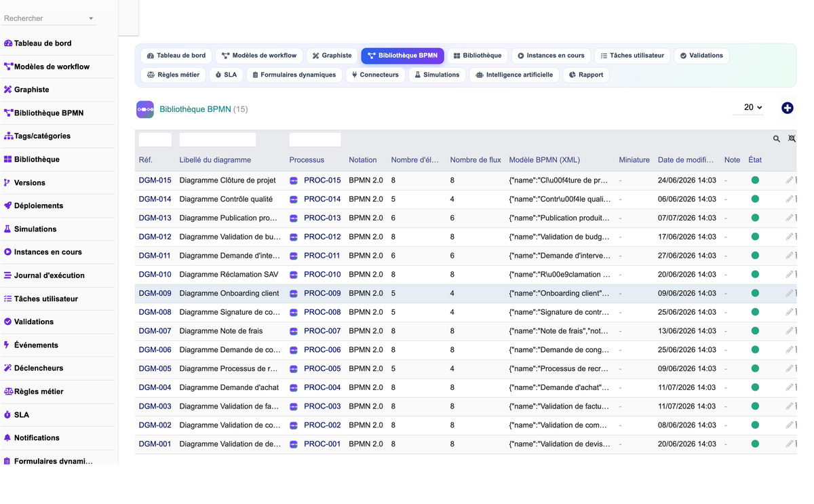Open the PROC-001 process link
This screenshot has width=814, height=504.
point(322,444)
